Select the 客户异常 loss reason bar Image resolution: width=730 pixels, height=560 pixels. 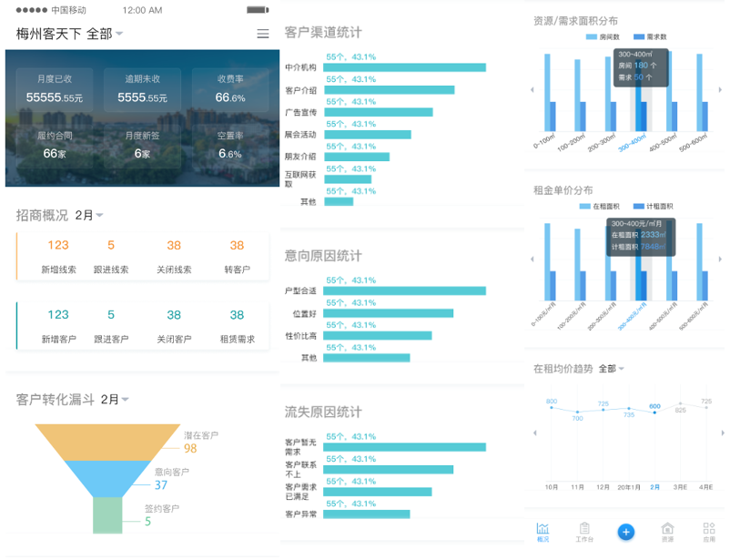(x=367, y=514)
